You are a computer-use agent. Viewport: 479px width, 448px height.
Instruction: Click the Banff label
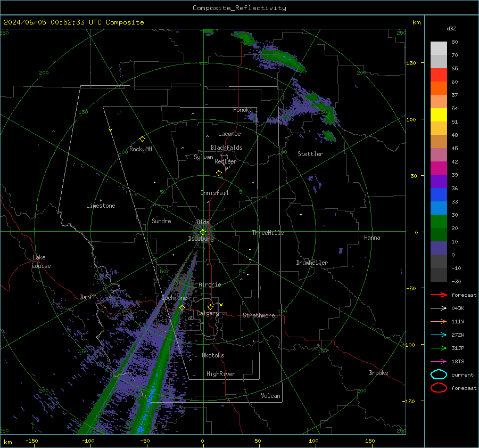pyautogui.click(x=88, y=297)
